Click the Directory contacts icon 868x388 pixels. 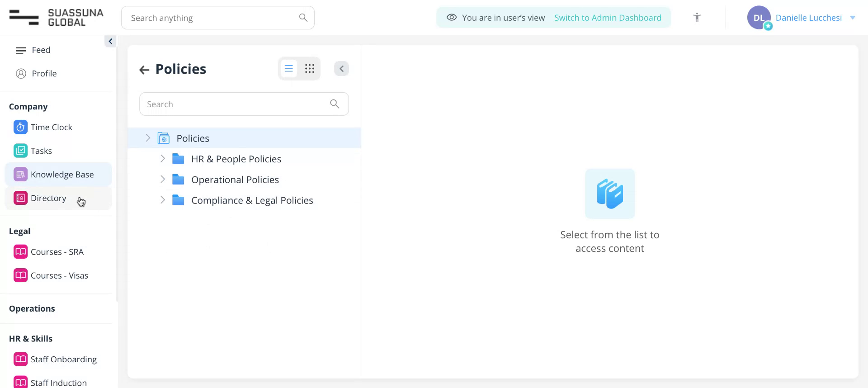tap(20, 198)
